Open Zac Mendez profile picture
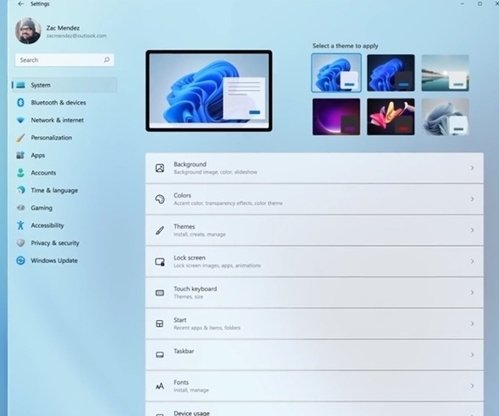This screenshot has width=499, height=416. pos(28,31)
